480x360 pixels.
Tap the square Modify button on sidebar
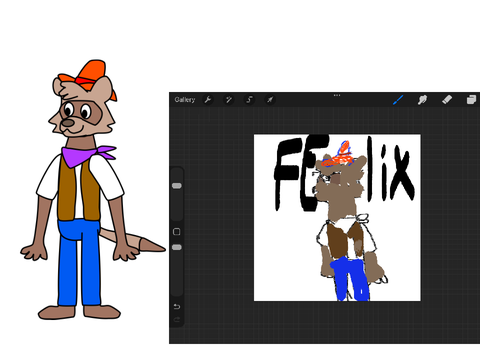(x=177, y=232)
